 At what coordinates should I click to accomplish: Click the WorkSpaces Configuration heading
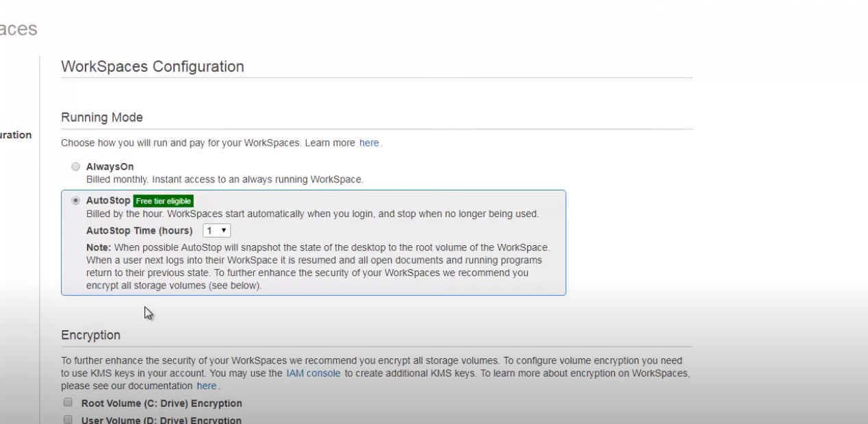click(x=153, y=66)
